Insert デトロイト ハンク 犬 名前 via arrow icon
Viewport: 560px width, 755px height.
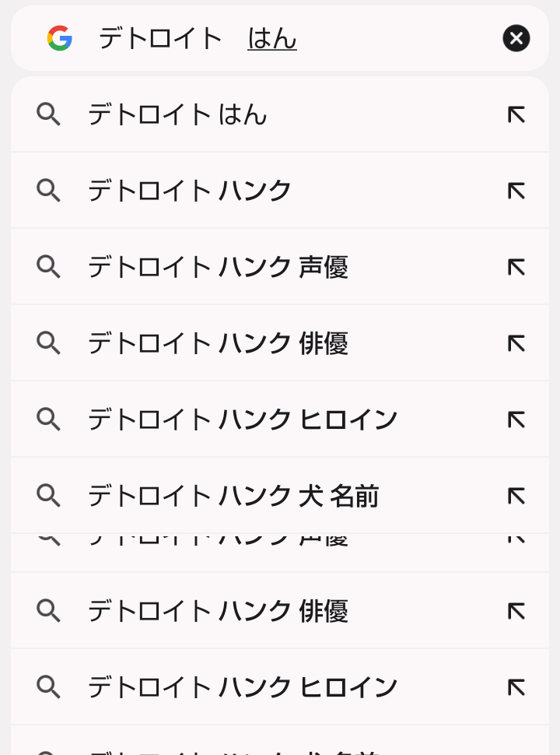[516, 496]
